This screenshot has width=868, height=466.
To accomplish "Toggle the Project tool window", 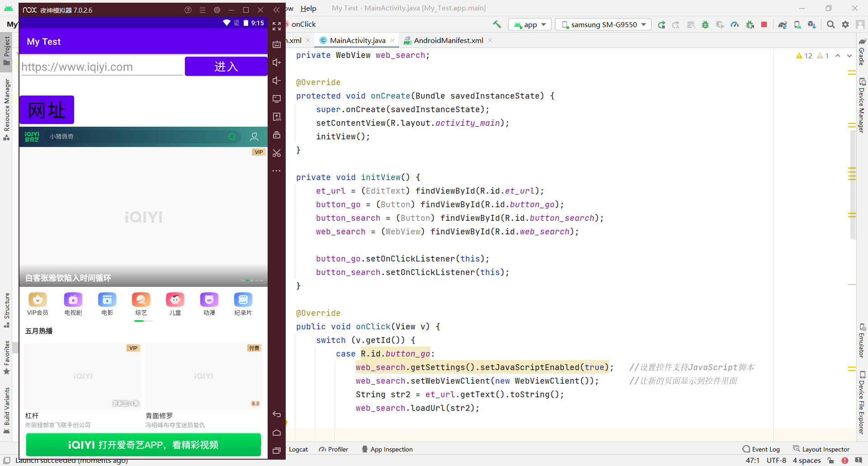I will coord(7,50).
